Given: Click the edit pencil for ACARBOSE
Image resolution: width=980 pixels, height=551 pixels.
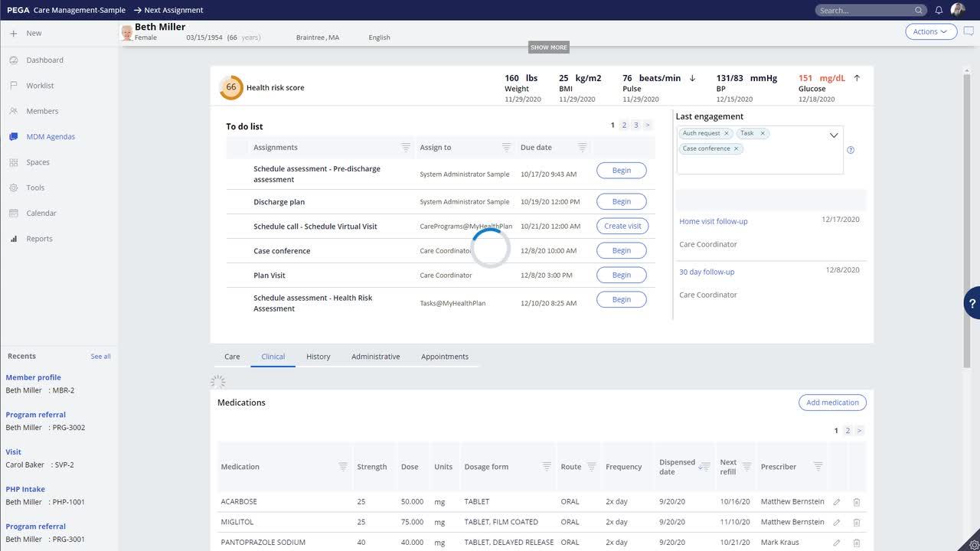Looking at the screenshot, I should [x=836, y=502].
